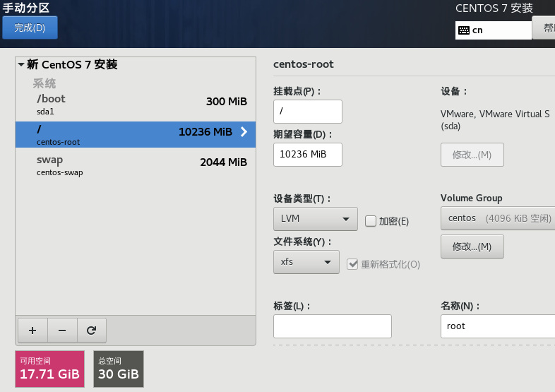Click the 名称(N) name field with root
This screenshot has height=392, width=555.
[498, 326]
